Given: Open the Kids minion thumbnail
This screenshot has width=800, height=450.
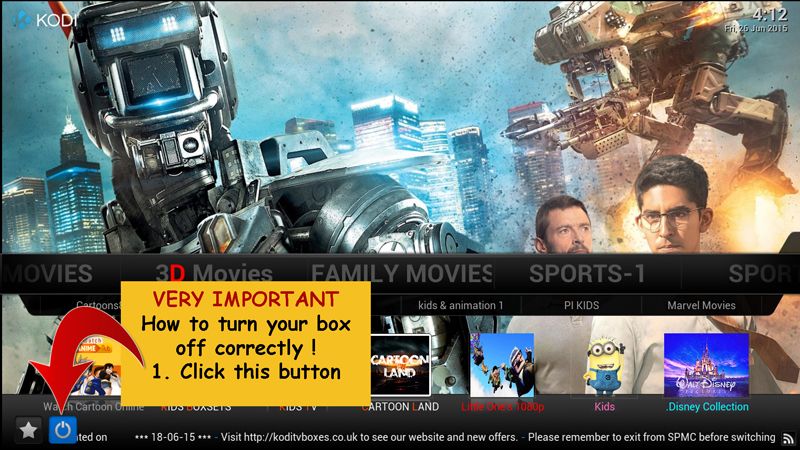Looking at the screenshot, I should 604,365.
